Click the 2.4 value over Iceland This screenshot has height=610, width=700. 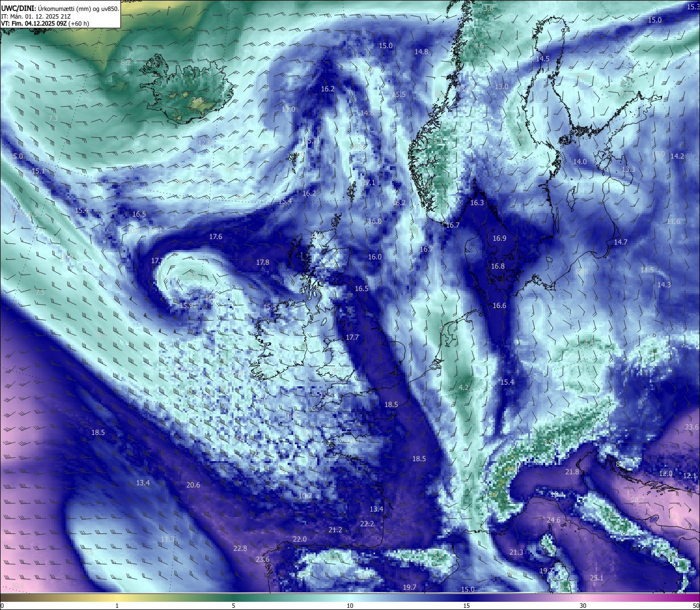pos(197,100)
